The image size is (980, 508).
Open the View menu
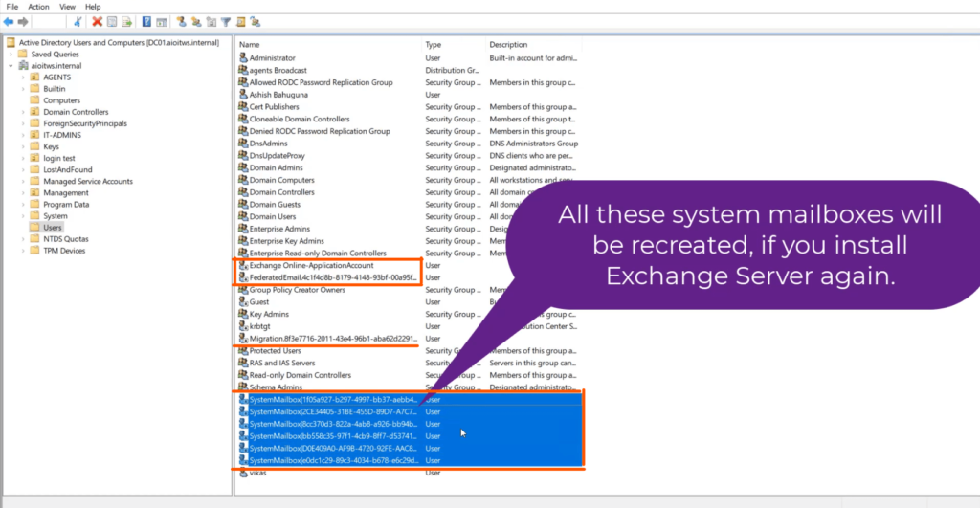pos(67,7)
